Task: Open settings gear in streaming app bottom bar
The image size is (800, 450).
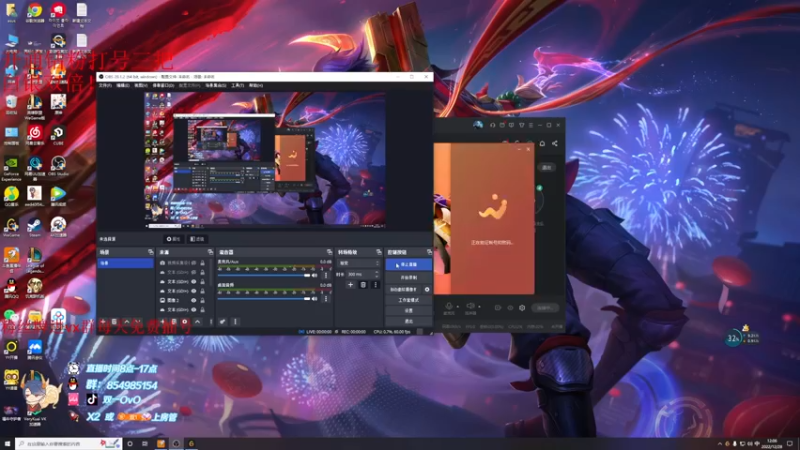Action: (x=522, y=308)
